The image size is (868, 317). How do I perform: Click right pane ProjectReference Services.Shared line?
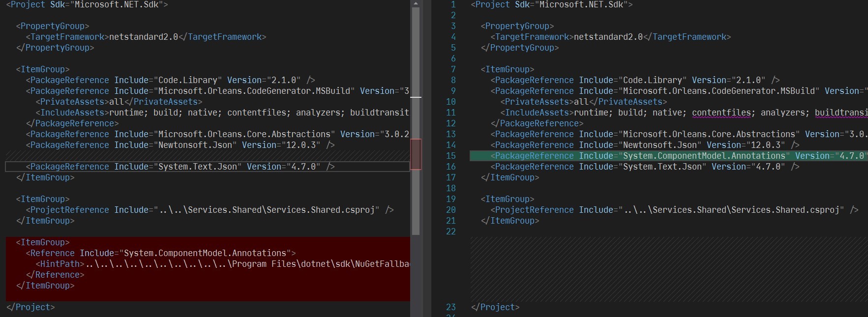(x=674, y=210)
